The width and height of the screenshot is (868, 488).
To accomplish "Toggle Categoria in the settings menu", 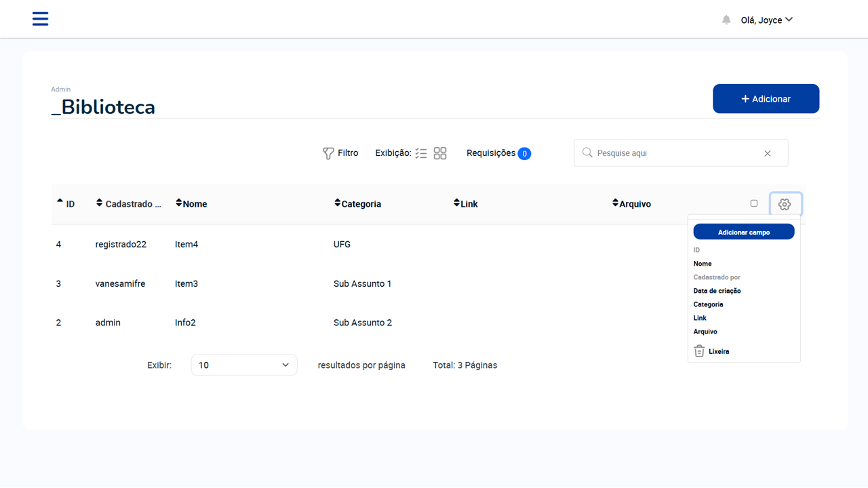I will (x=708, y=304).
